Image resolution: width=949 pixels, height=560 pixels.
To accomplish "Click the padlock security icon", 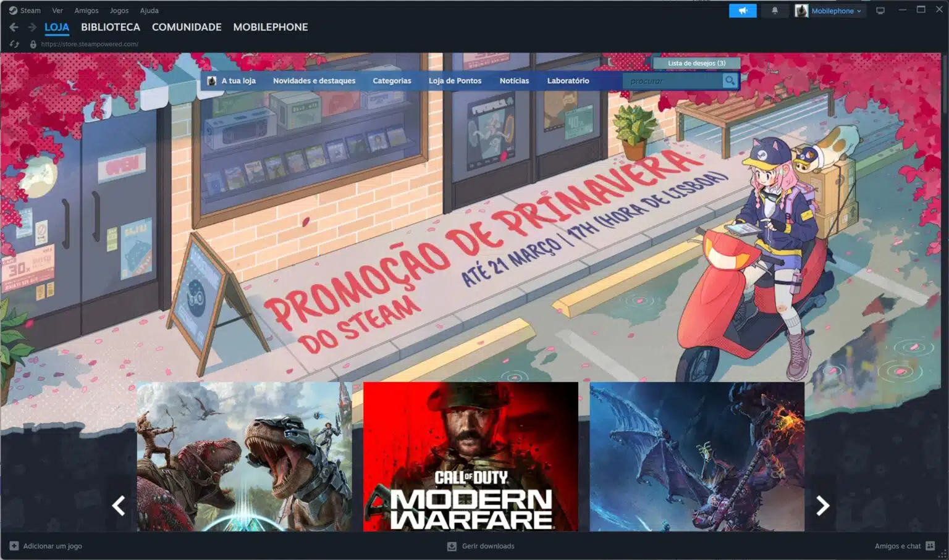I will point(33,44).
